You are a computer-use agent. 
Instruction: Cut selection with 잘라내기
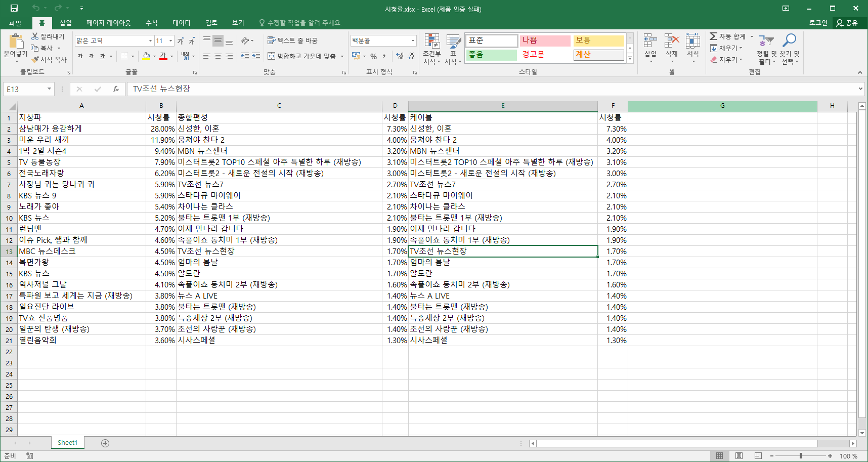click(48, 36)
